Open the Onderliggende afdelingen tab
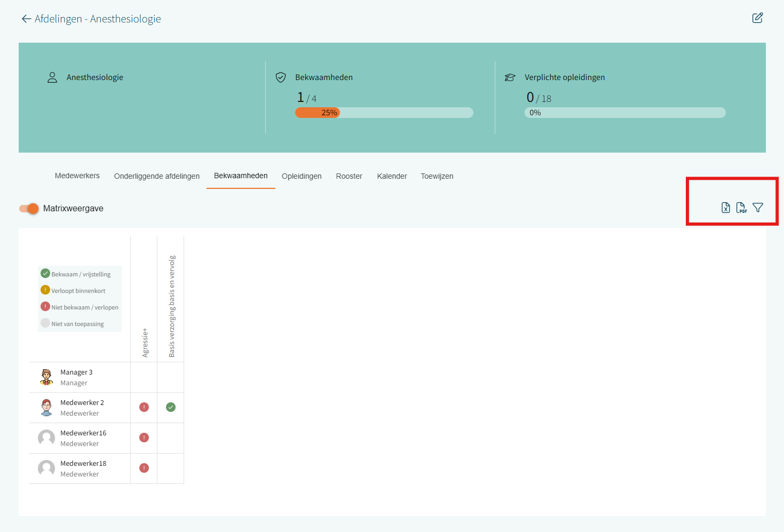This screenshot has width=784, height=532. click(157, 176)
